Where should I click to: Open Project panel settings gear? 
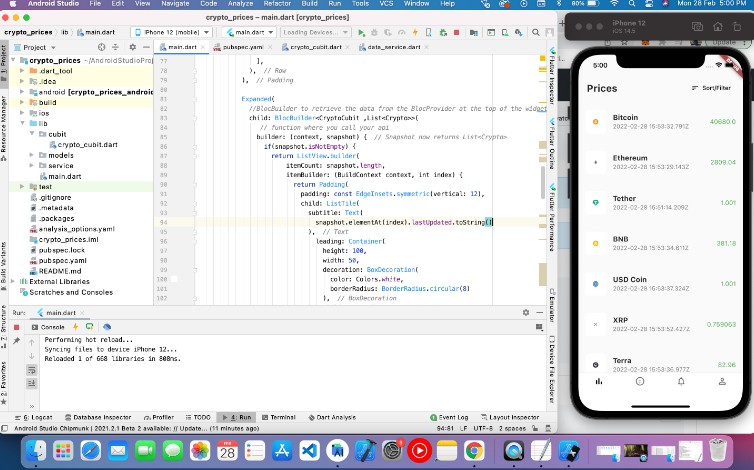pos(133,47)
